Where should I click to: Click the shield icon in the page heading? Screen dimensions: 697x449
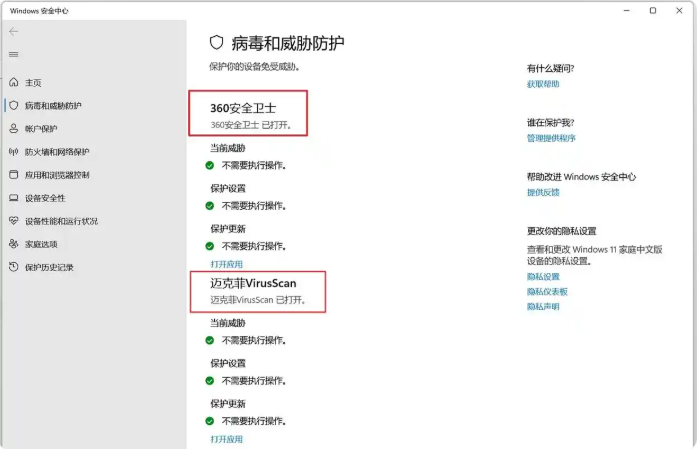(216, 43)
